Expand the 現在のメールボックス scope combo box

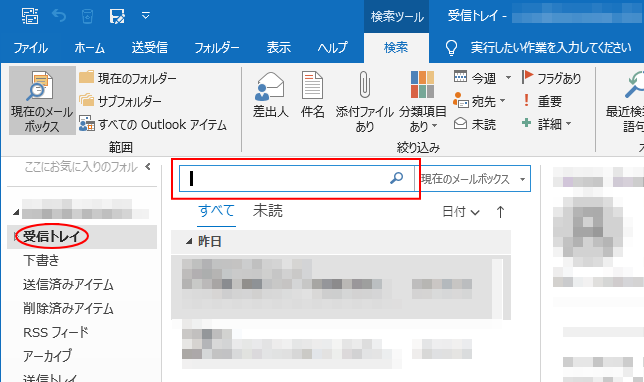[x=473, y=179]
